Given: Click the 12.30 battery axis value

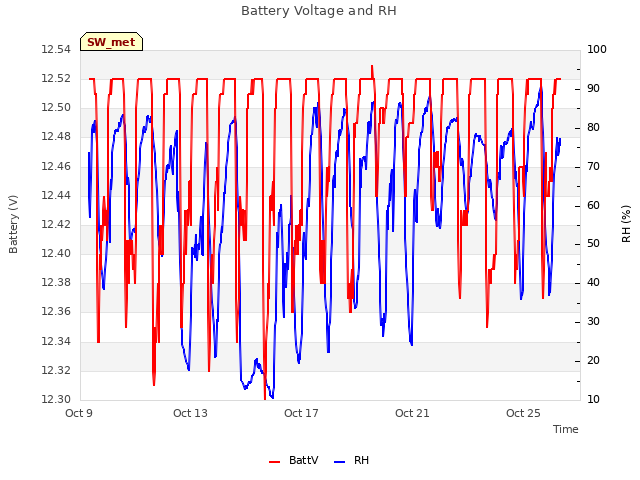Looking at the screenshot, I should 56,399.
